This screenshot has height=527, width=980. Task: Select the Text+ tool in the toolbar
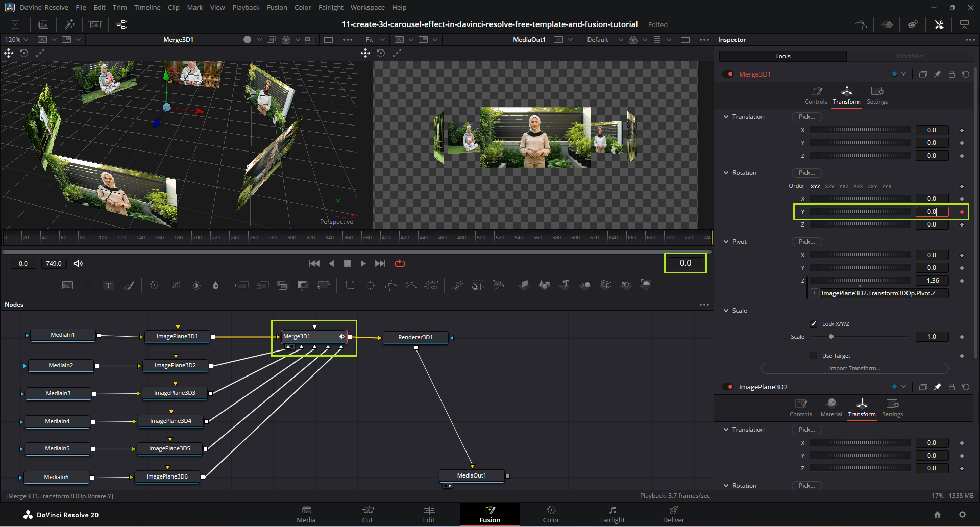(x=108, y=285)
